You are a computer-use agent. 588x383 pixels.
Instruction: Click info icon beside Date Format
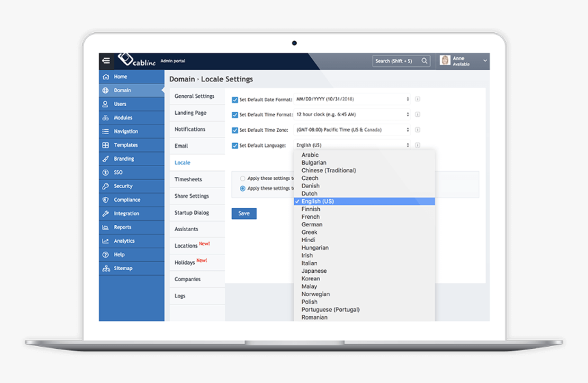click(x=417, y=99)
